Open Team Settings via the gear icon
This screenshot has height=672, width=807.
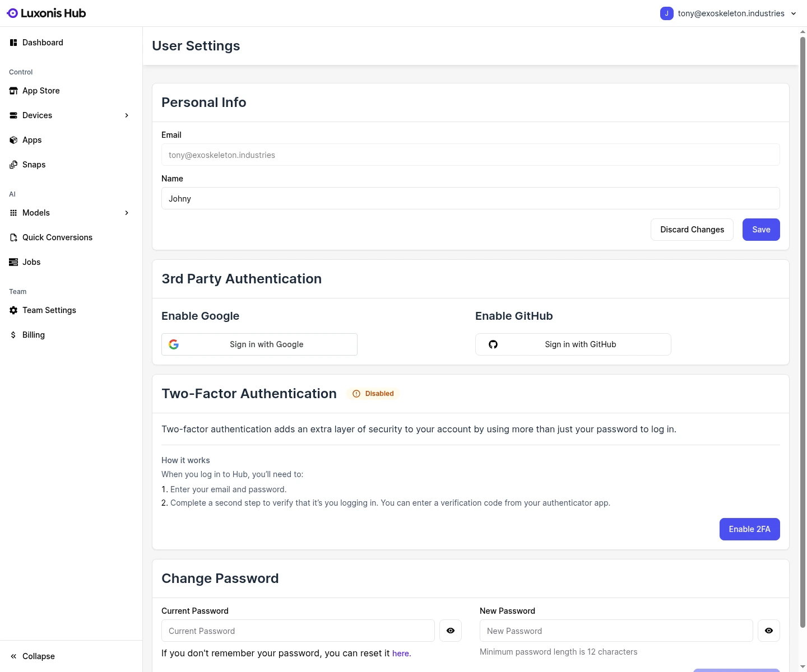13,310
